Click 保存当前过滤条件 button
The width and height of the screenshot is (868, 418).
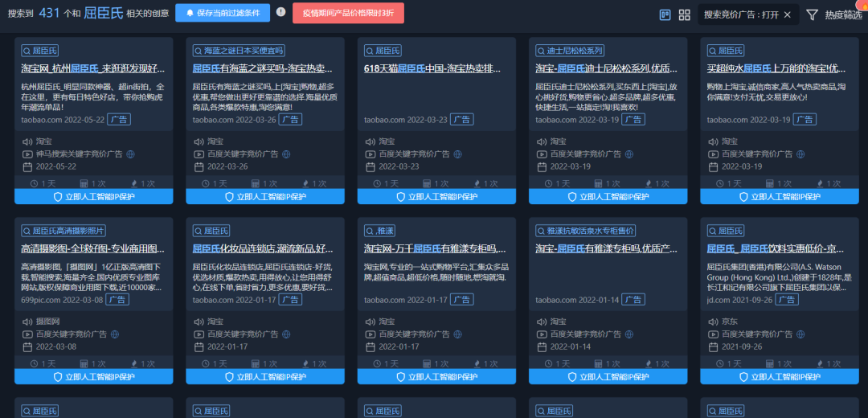click(x=223, y=13)
